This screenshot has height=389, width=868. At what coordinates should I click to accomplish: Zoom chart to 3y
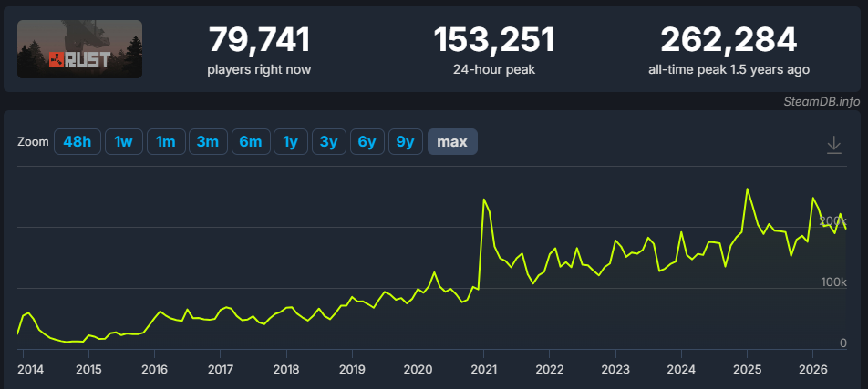coord(329,141)
